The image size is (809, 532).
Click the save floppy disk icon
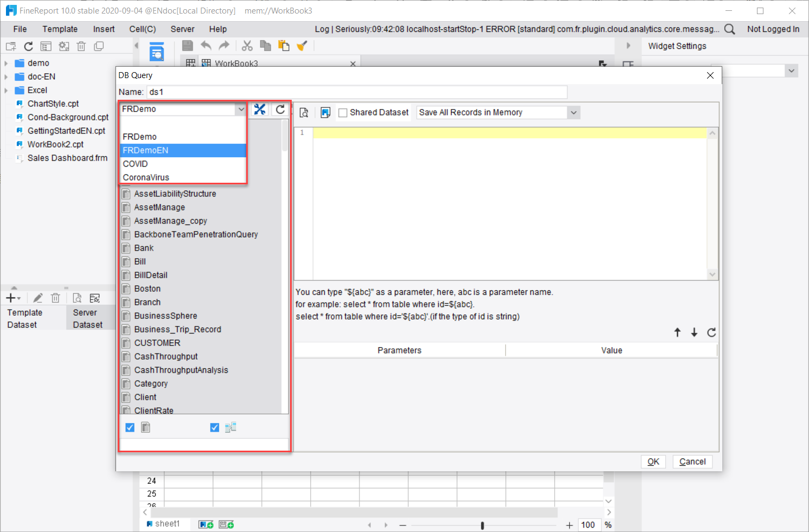tap(188, 46)
